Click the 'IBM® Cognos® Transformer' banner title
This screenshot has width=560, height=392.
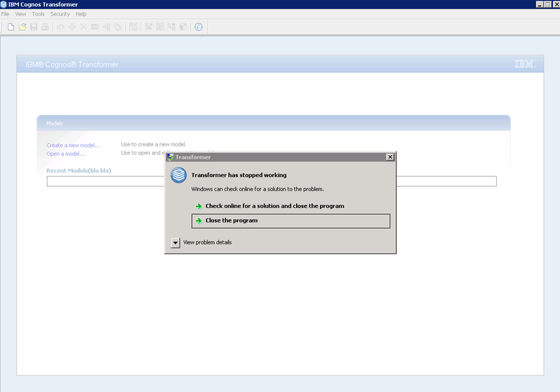pos(72,64)
